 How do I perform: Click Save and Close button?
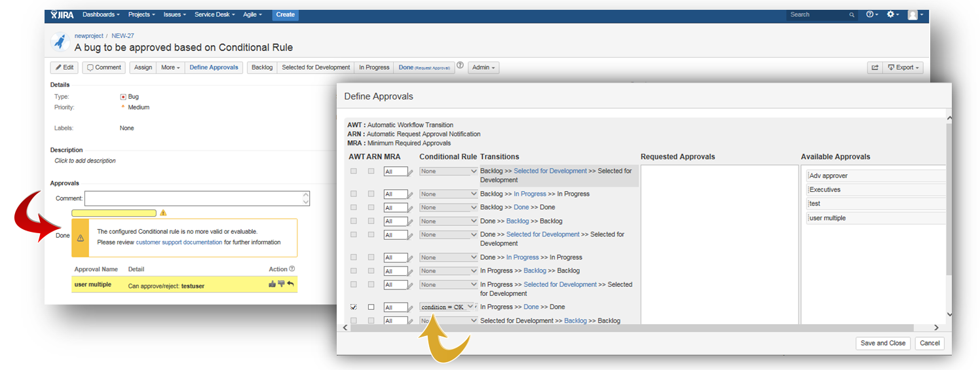[x=882, y=343]
